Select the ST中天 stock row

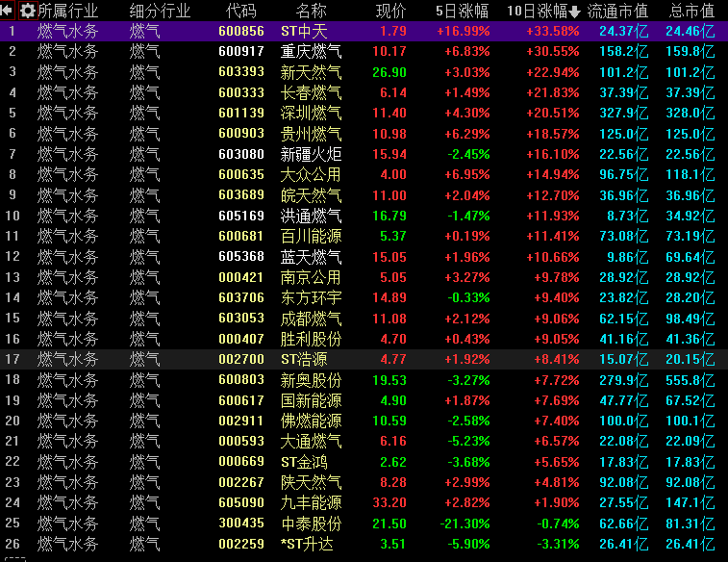pos(304,31)
